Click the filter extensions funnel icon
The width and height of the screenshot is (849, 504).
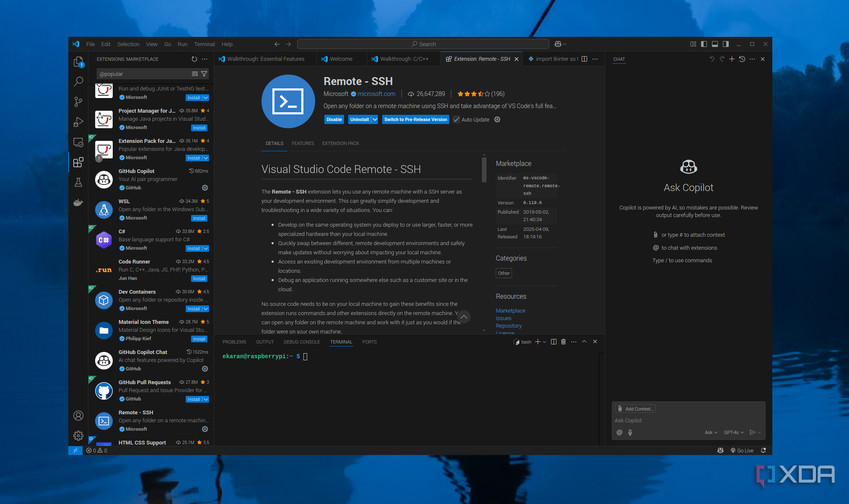[204, 74]
